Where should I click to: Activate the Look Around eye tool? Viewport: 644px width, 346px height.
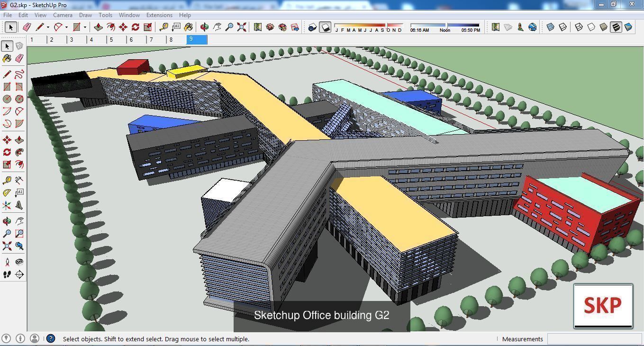[19, 262]
